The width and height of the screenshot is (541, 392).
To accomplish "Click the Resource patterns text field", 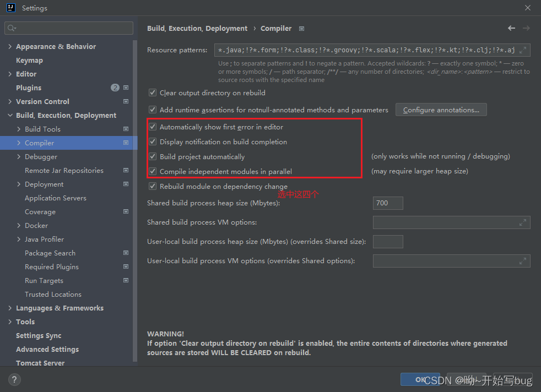I will click(372, 50).
